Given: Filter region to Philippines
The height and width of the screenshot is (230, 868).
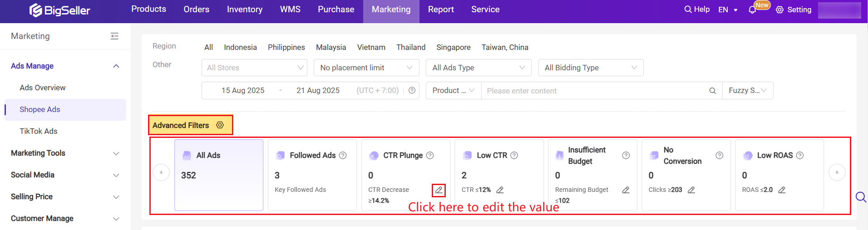Looking at the screenshot, I should tap(286, 47).
